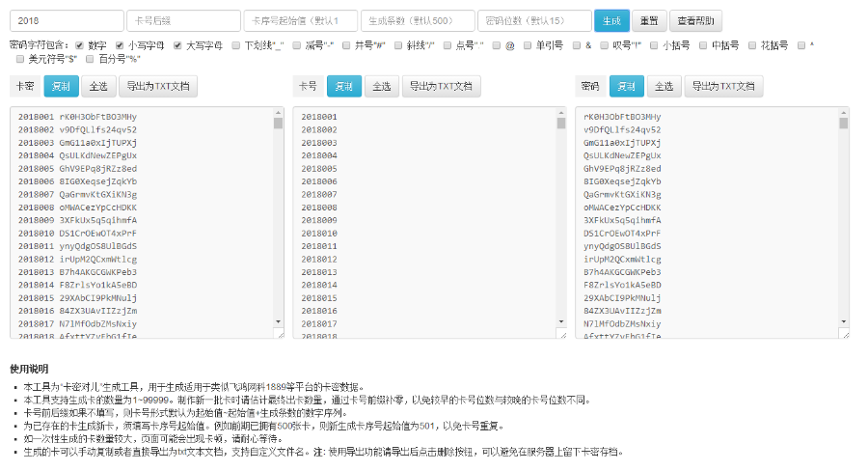
Task: Click the 卡号 section label
Action: pos(308,87)
